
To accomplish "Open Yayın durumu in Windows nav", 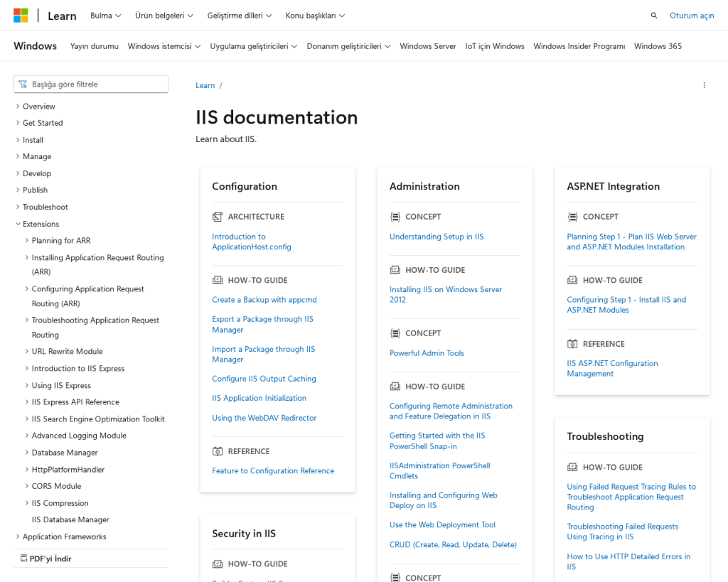I will [95, 46].
